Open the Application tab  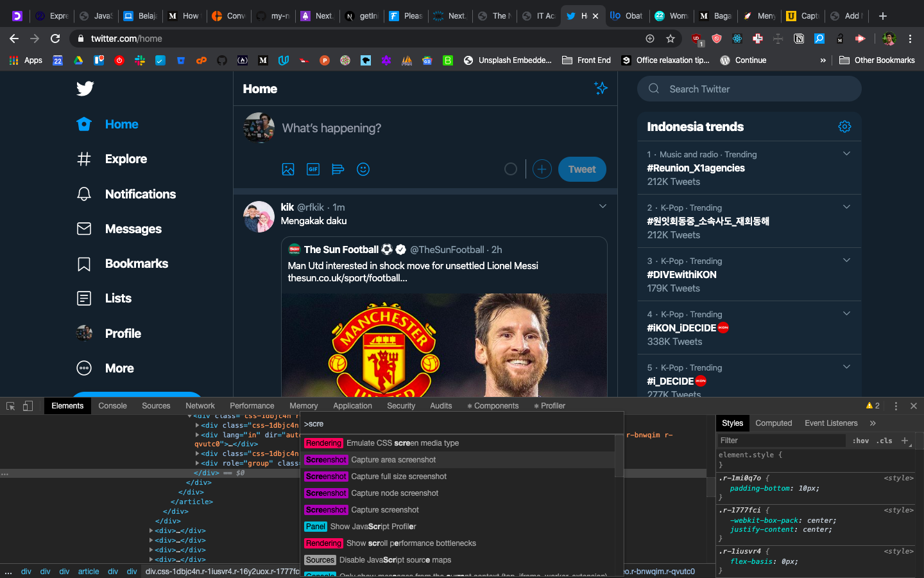tap(352, 406)
